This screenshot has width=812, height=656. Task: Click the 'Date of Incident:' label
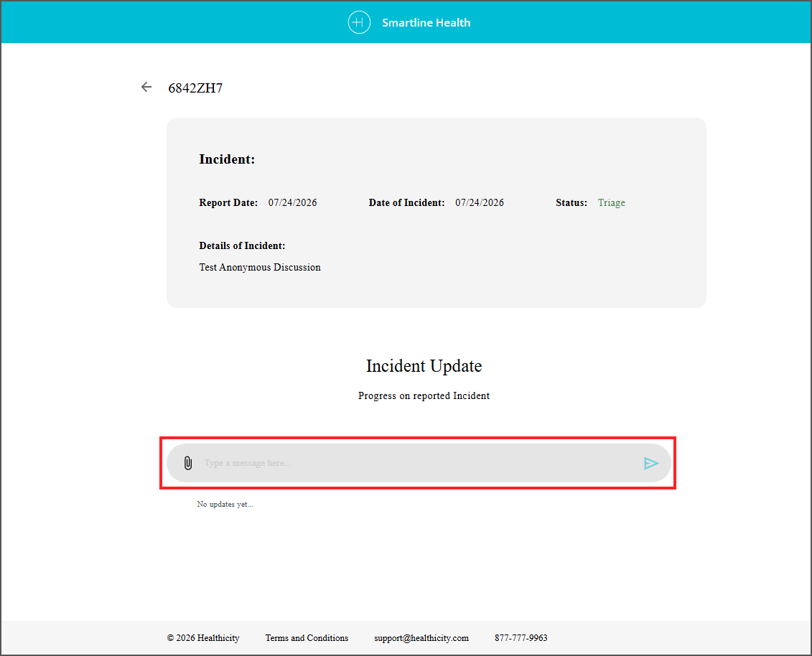coord(406,202)
